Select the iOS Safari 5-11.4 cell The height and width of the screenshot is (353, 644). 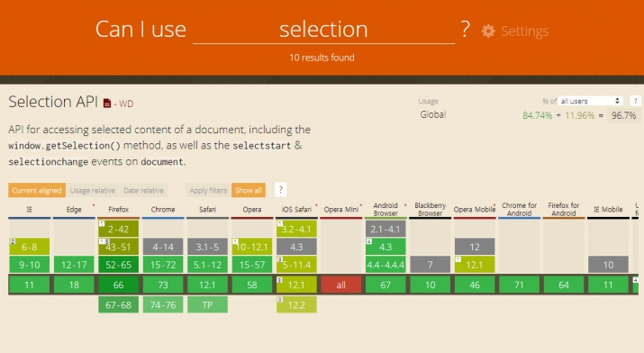click(x=296, y=265)
